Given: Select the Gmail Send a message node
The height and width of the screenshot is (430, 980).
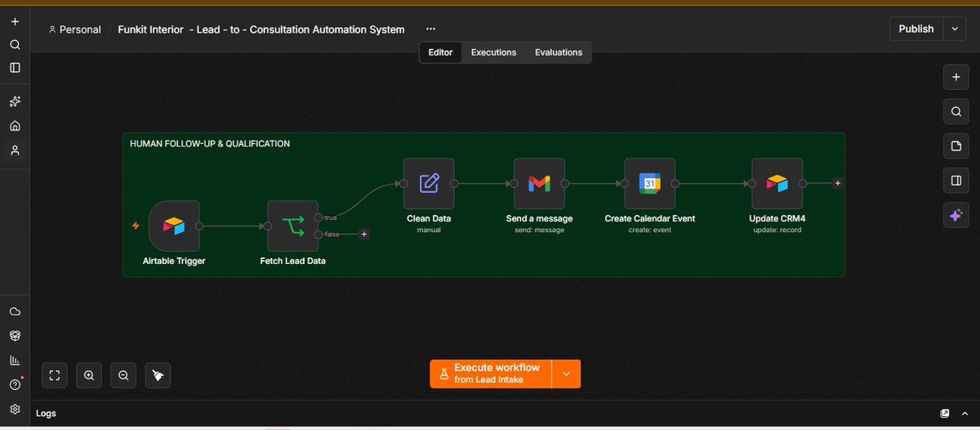Looking at the screenshot, I should (539, 184).
